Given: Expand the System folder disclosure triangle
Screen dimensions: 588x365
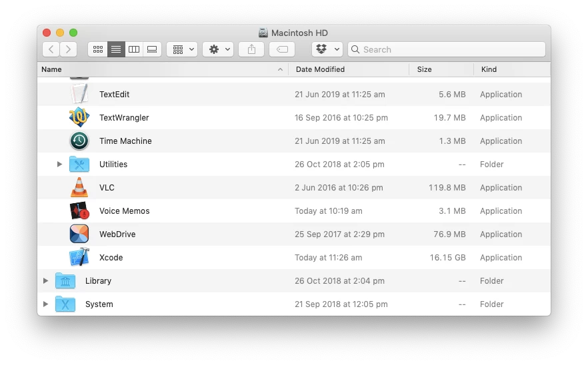Looking at the screenshot, I should pyautogui.click(x=45, y=304).
